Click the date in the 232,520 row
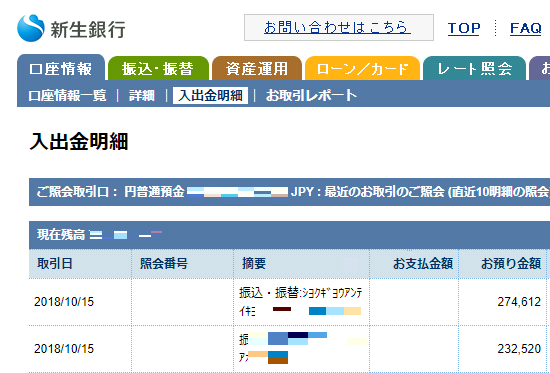 click(x=64, y=349)
